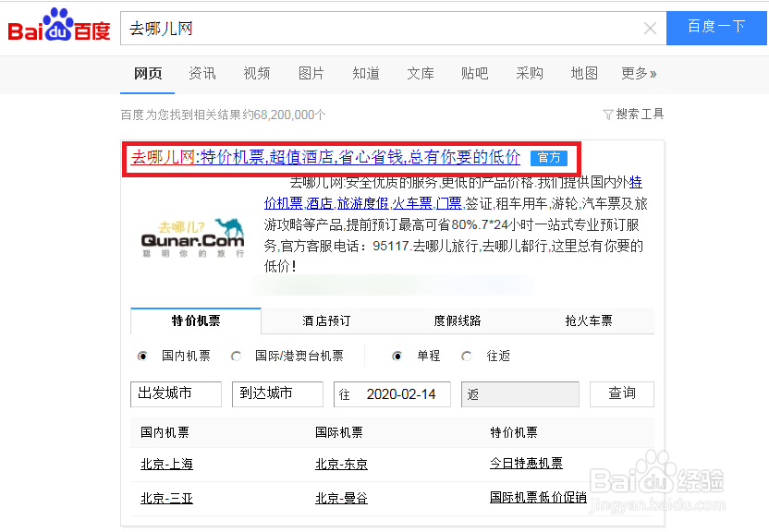Image resolution: width=769 pixels, height=532 pixels.
Task: Click the 百度一下 search button
Action: [x=716, y=28]
